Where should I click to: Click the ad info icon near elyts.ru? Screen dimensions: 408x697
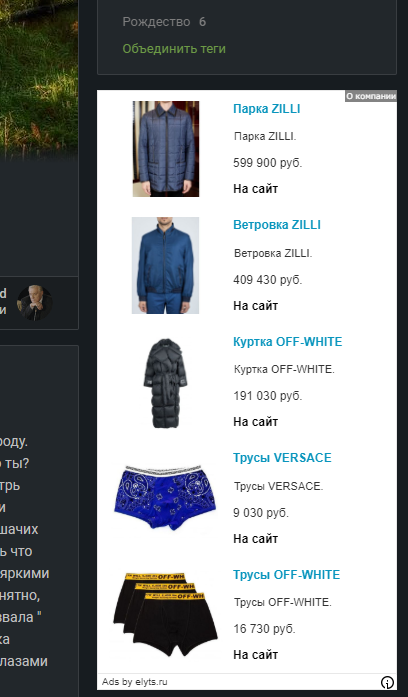pyautogui.click(x=387, y=682)
